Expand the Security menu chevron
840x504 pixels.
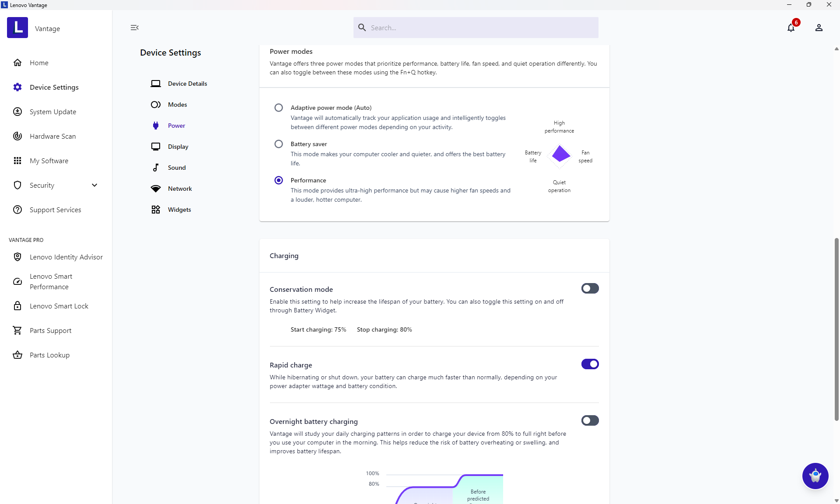pyautogui.click(x=94, y=185)
